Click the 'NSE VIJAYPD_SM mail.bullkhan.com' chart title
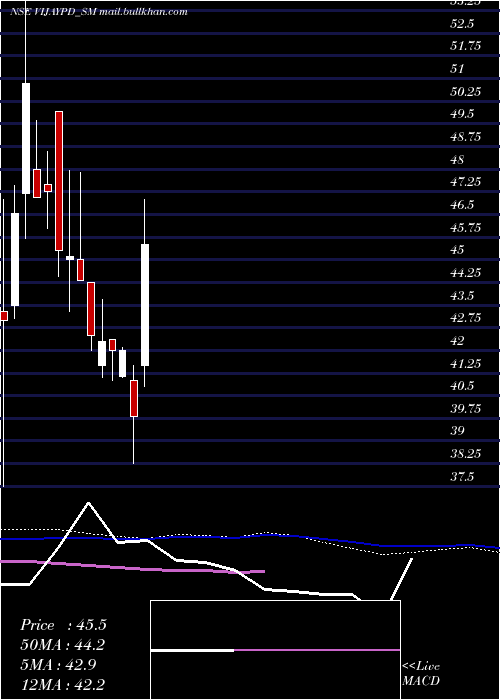Screen dimensions: 500x700 [98, 12]
